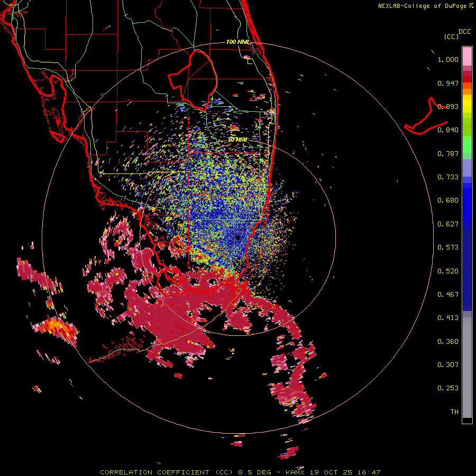Click the 0.947 colorbar value
Screen dimensions: 476x476
point(448,83)
